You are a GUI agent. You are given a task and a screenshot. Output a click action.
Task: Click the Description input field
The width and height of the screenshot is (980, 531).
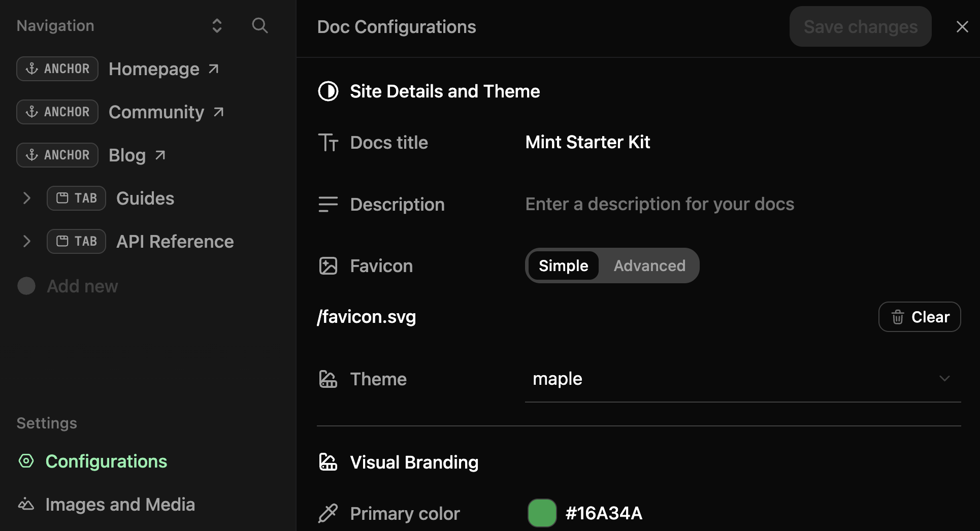point(659,204)
